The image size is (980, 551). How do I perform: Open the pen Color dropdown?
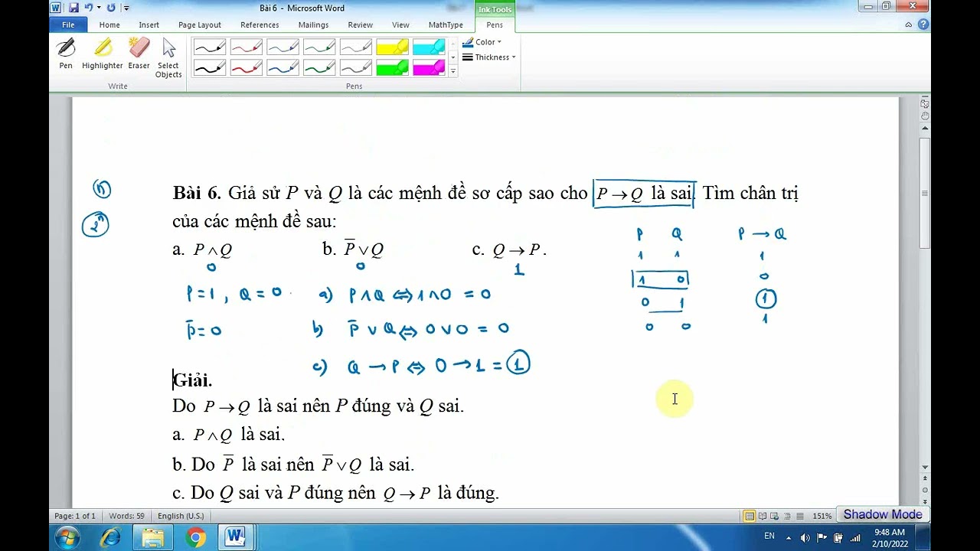pyautogui.click(x=482, y=42)
